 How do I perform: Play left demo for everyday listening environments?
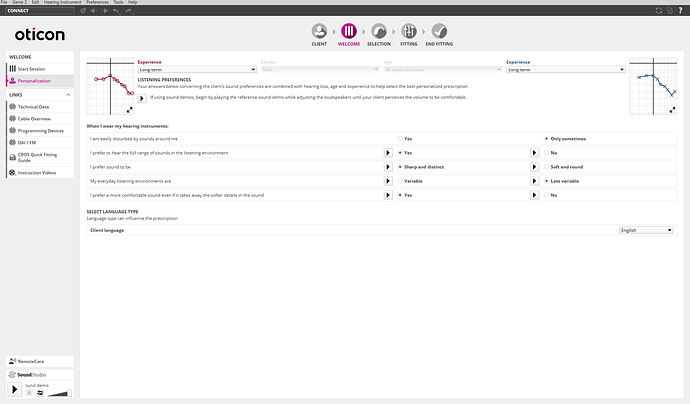[x=388, y=181]
